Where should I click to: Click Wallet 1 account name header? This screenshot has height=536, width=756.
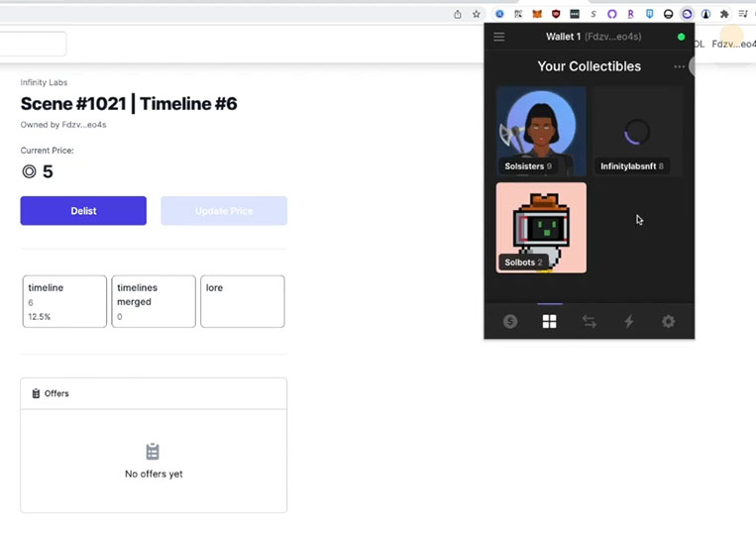(x=594, y=37)
